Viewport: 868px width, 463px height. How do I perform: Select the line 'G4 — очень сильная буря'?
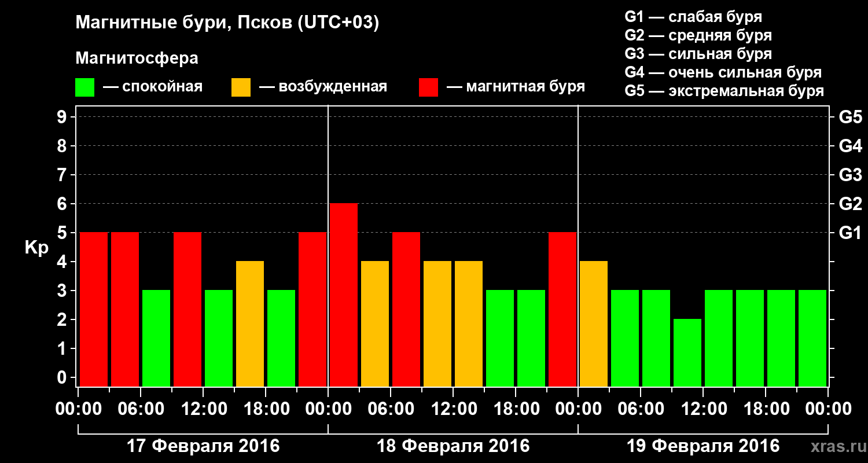pyautogui.click(x=723, y=72)
